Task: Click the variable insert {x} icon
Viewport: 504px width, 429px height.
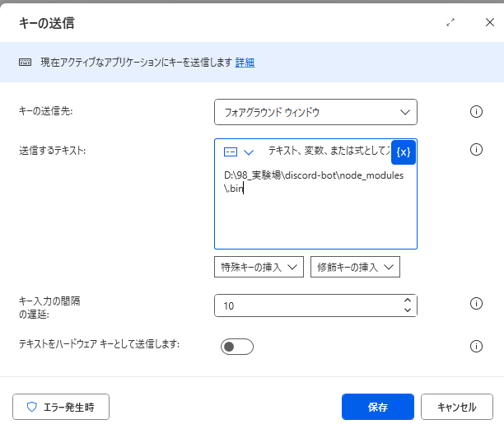Action: (403, 152)
